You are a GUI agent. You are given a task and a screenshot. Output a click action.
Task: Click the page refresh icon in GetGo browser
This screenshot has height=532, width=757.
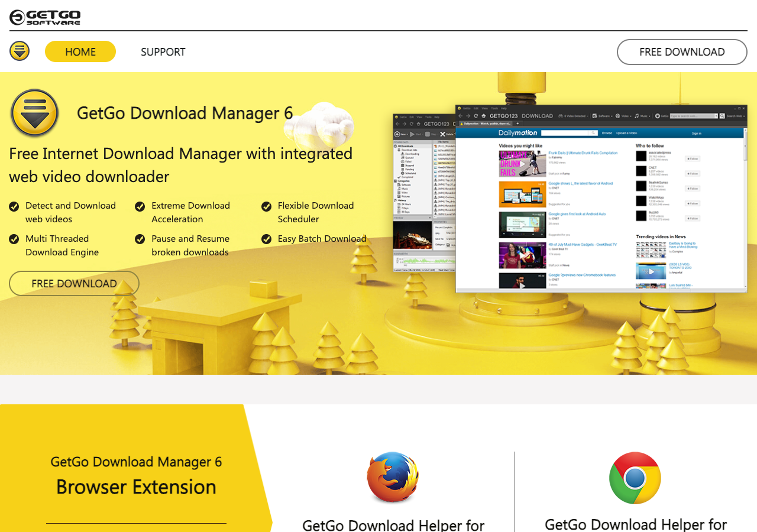click(476, 115)
